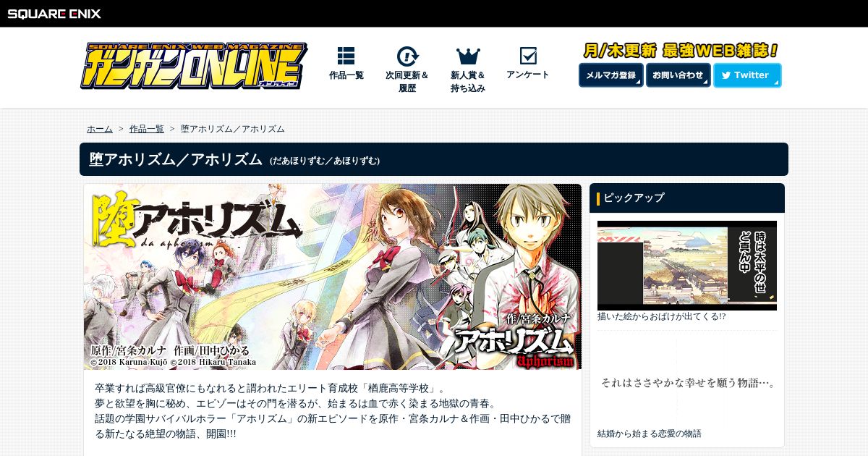
Task: Click the ピックアップ panel header
Action: tap(687, 198)
